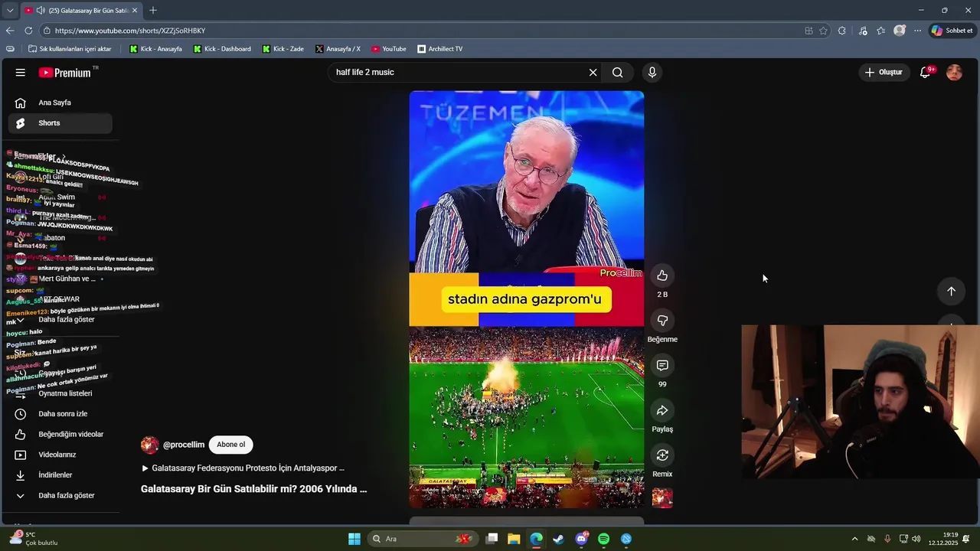Screen dimensions: 980x551
Task: Open Task View on the taskbar
Action: (492, 539)
